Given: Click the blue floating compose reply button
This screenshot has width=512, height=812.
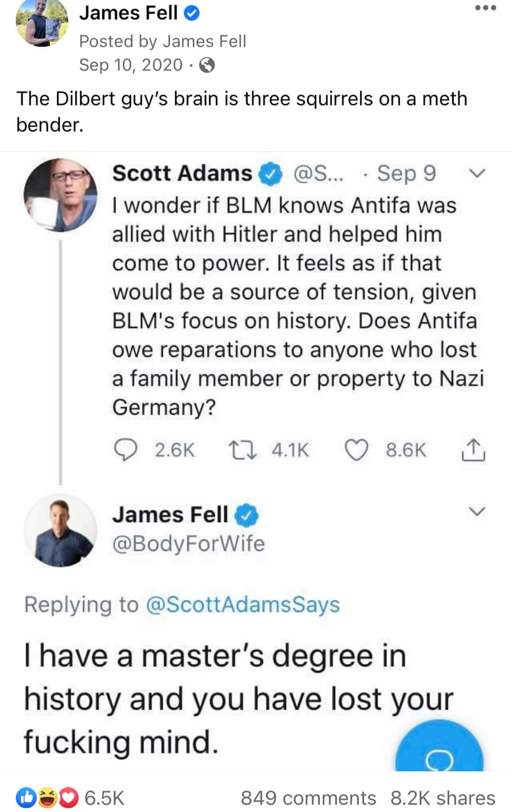Looking at the screenshot, I should tap(439, 749).
